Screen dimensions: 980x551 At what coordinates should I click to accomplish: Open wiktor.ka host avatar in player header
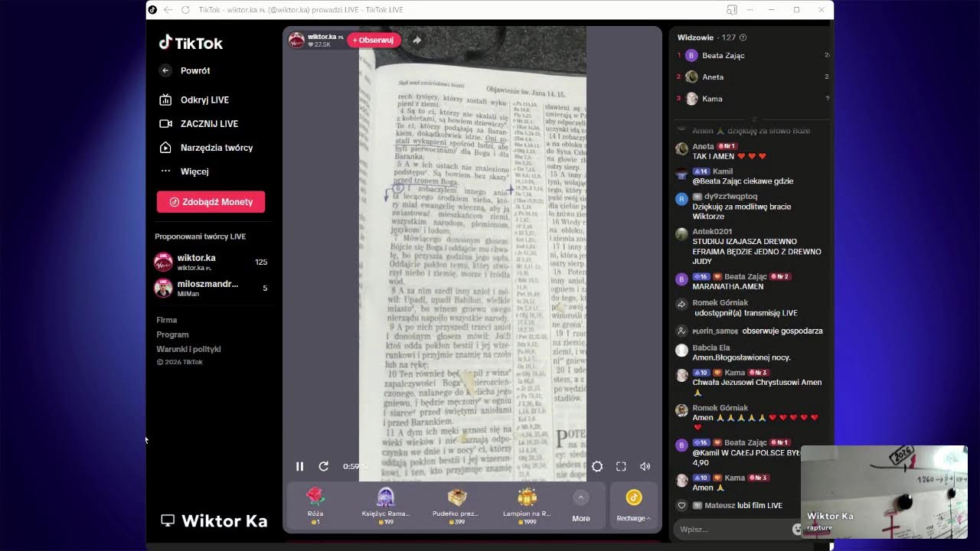(296, 40)
